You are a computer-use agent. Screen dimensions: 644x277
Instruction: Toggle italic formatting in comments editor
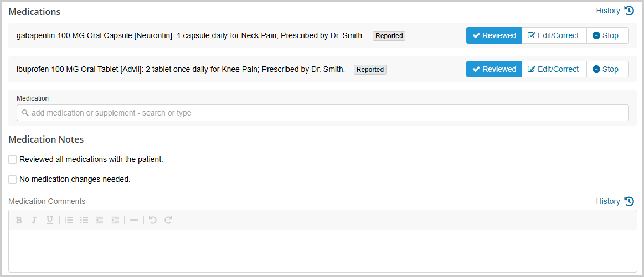[34, 220]
